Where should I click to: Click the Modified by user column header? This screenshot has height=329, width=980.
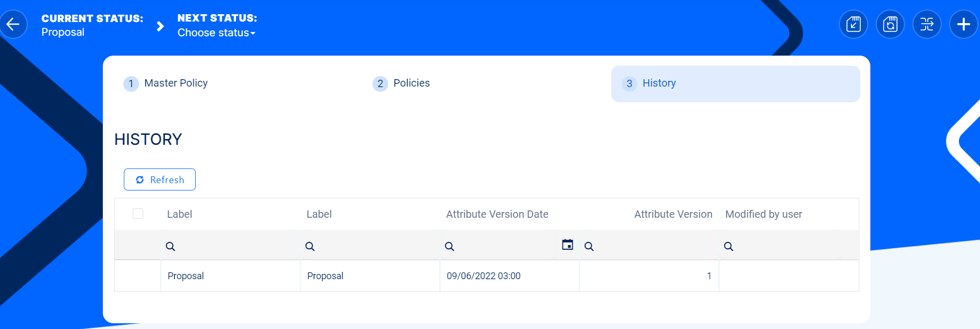click(x=763, y=214)
